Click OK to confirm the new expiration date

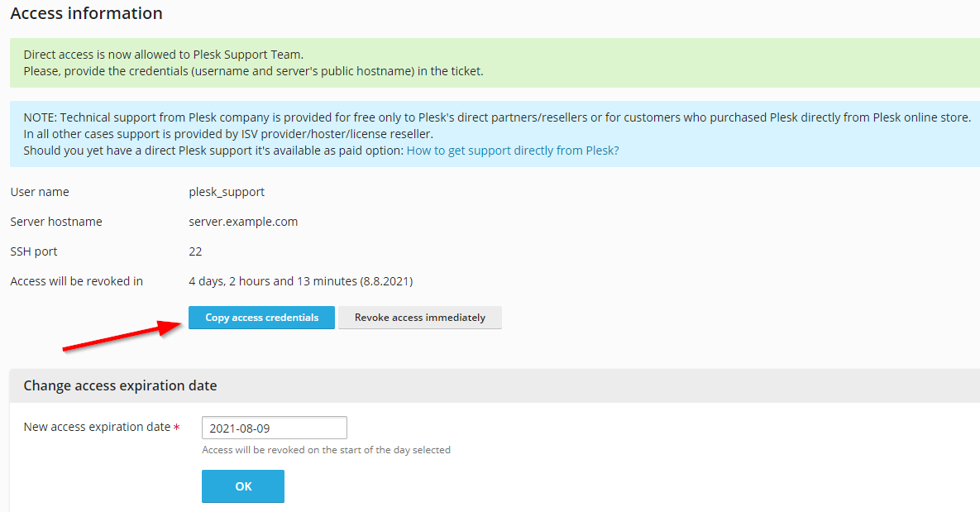(x=242, y=486)
